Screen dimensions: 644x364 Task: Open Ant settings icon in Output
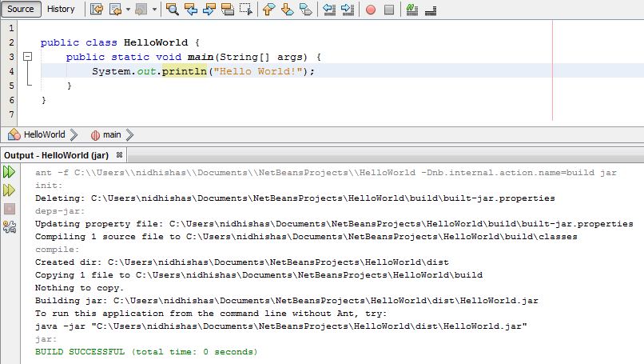point(10,227)
